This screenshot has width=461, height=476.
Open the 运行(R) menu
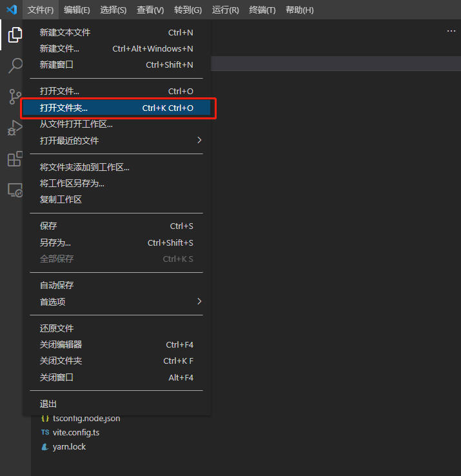tap(226, 10)
